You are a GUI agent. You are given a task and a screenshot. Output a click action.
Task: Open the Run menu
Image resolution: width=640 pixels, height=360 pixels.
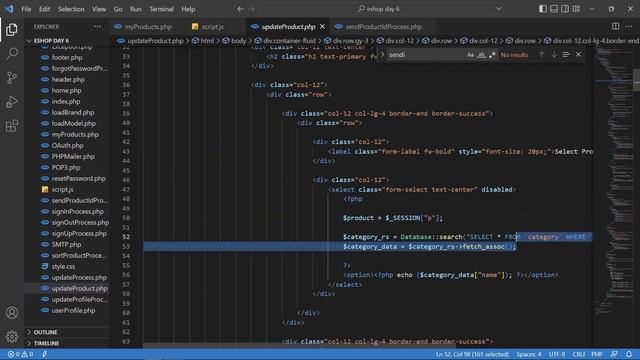point(136,9)
